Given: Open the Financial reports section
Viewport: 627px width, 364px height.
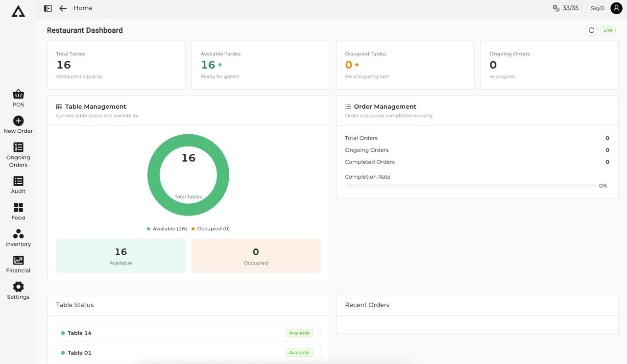Looking at the screenshot, I should pos(18,261).
